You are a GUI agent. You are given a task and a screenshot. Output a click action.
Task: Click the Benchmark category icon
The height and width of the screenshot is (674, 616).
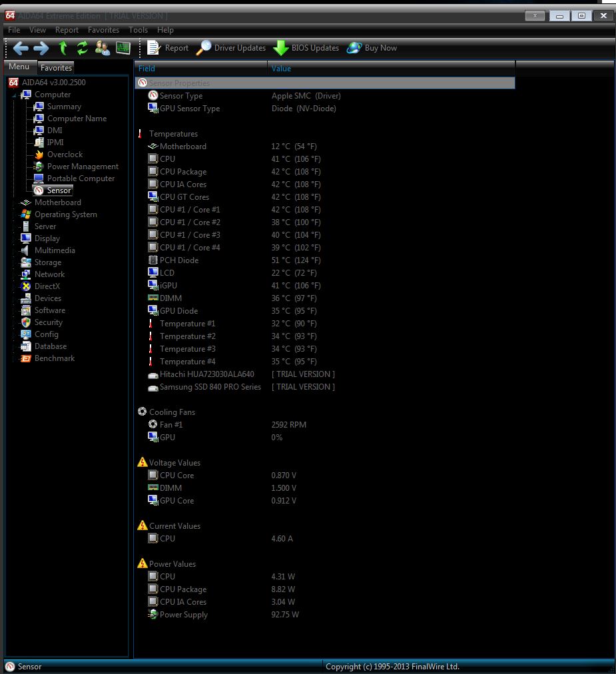[x=26, y=358]
